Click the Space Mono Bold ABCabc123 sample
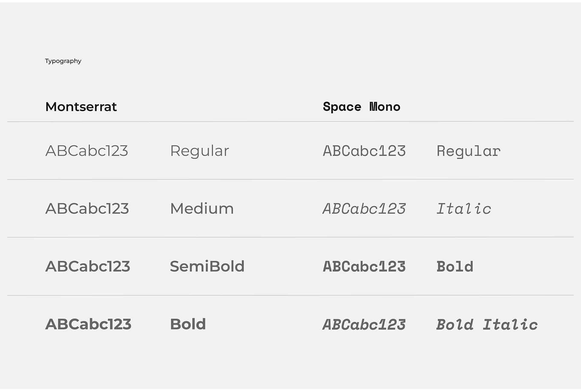 pos(364,266)
